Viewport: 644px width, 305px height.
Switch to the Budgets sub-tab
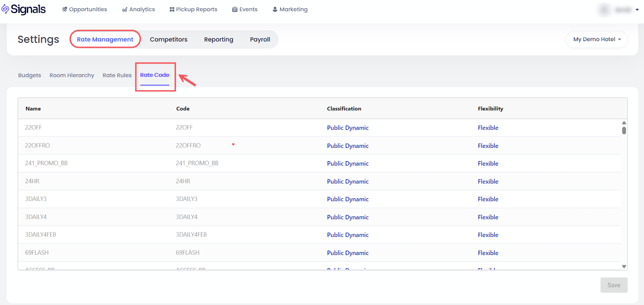(x=29, y=75)
